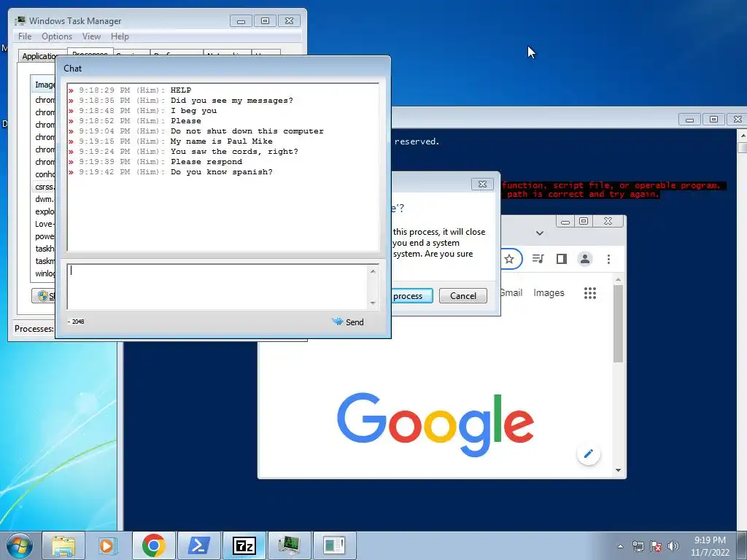Toggle Chrome's side panel icon
Image resolution: width=747 pixels, height=560 pixels.
point(562,259)
